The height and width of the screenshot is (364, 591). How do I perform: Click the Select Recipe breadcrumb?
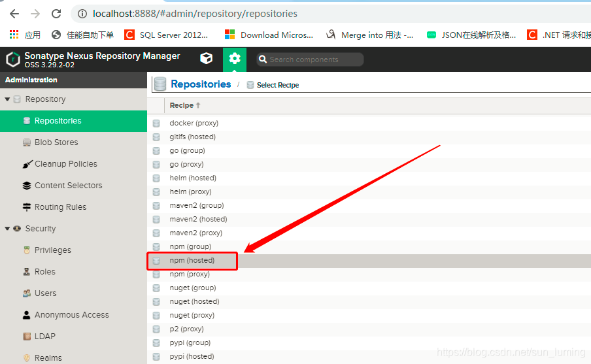click(x=278, y=85)
